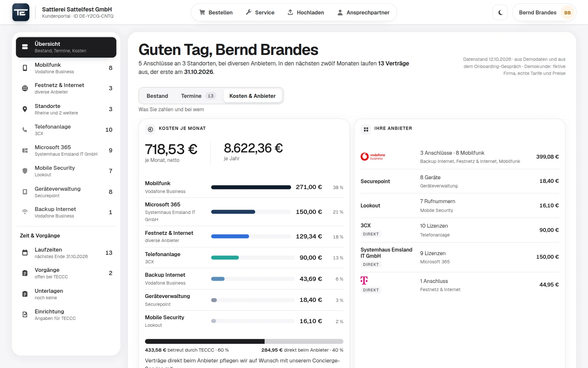Switch to the Termine tab
The image size is (588, 368).
(x=198, y=96)
